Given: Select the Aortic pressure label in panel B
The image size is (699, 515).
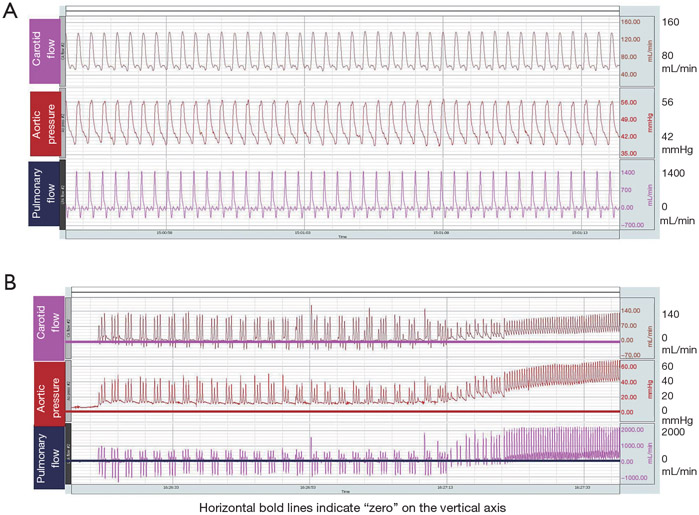Looking at the screenshot, I should click(49, 394).
